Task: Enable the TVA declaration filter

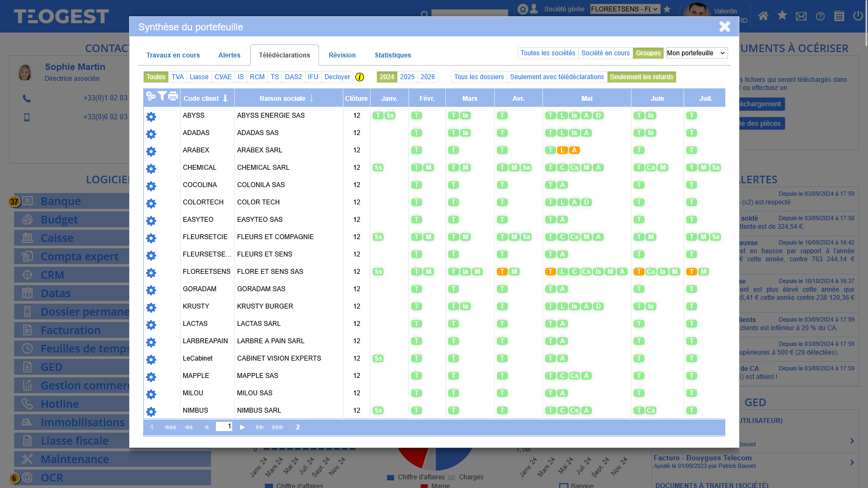Action: 177,77
